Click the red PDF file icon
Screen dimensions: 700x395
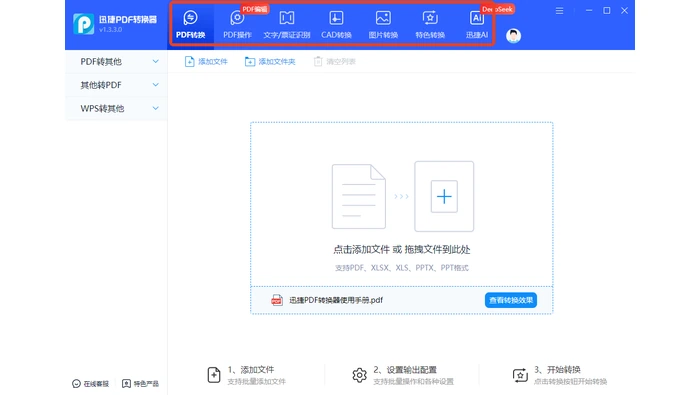click(x=277, y=300)
